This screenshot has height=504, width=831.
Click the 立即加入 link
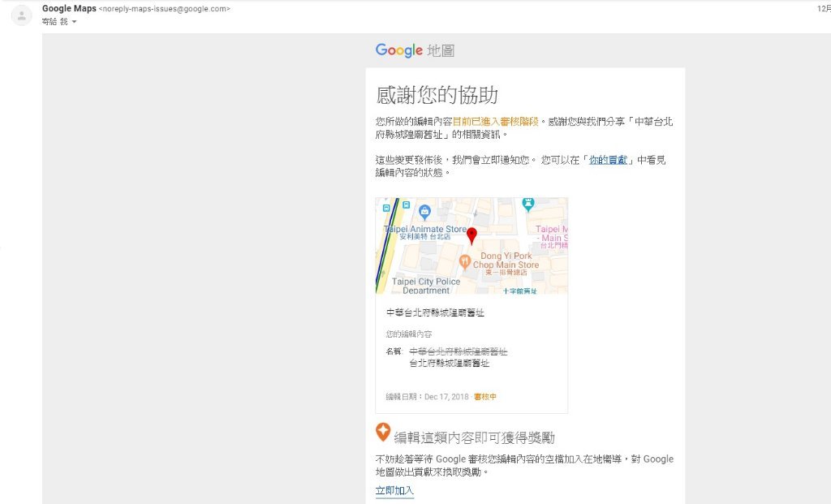pos(394,491)
